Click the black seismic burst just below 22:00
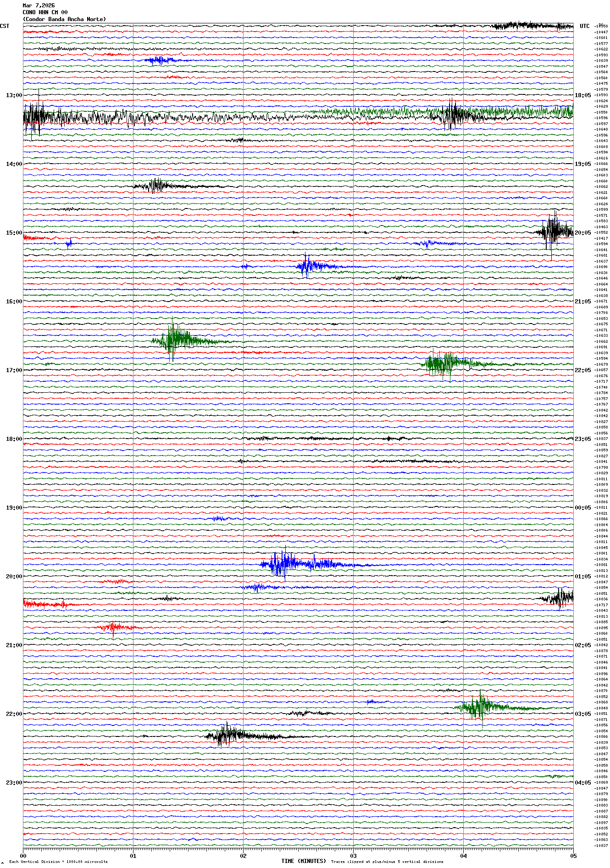The width and height of the screenshot is (610, 868). 226,736
